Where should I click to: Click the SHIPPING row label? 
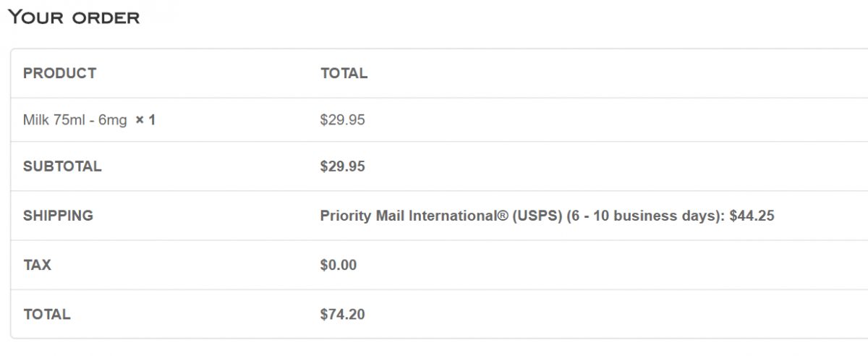tap(58, 216)
